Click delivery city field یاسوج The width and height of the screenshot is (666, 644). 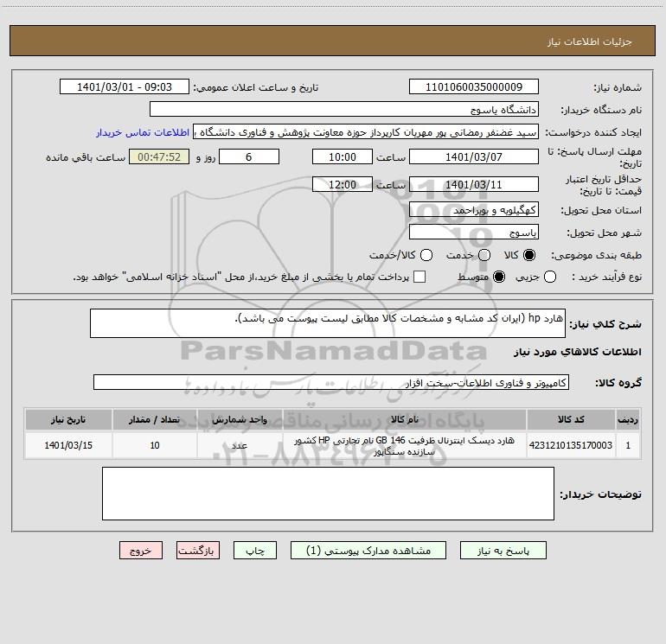point(474,232)
